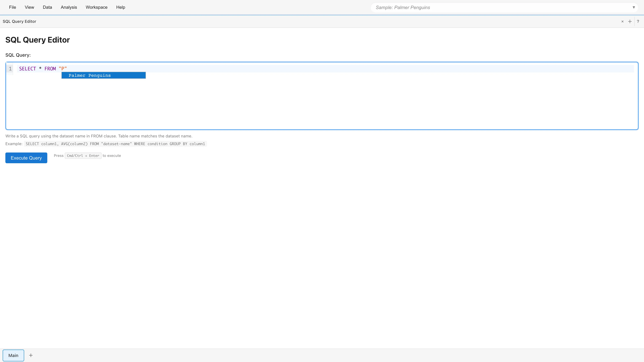The image size is (644, 362).
Task: Open panel help question mark icon
Action: tap(638, 21)
